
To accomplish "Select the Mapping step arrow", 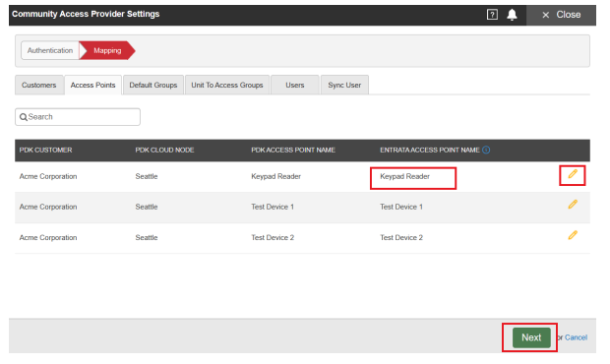I will pyautogui.click(x=107, y=50).
